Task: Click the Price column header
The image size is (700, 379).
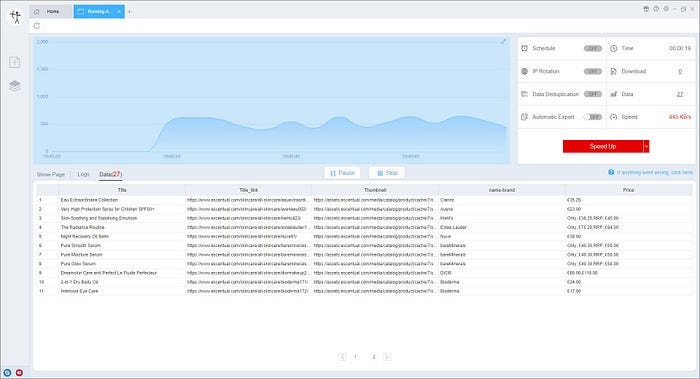Action: (629, 190)
